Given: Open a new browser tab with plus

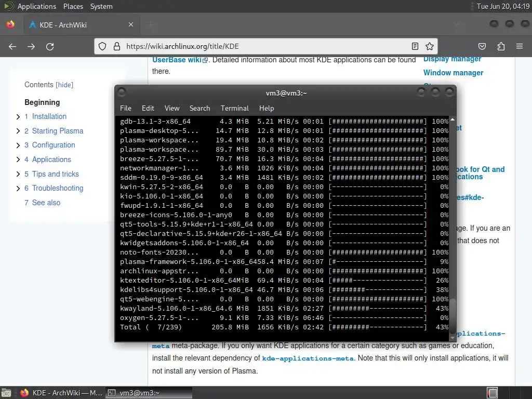Looking at the screenshot, I should pos(151,24).
